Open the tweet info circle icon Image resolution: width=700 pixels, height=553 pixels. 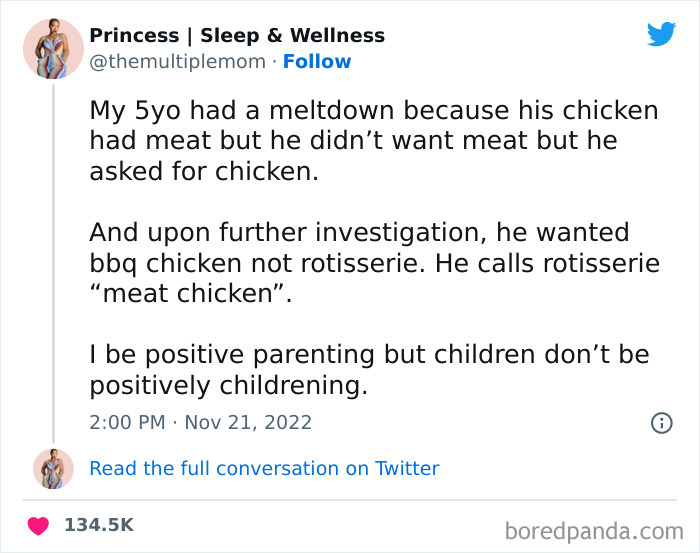(661, 423)
